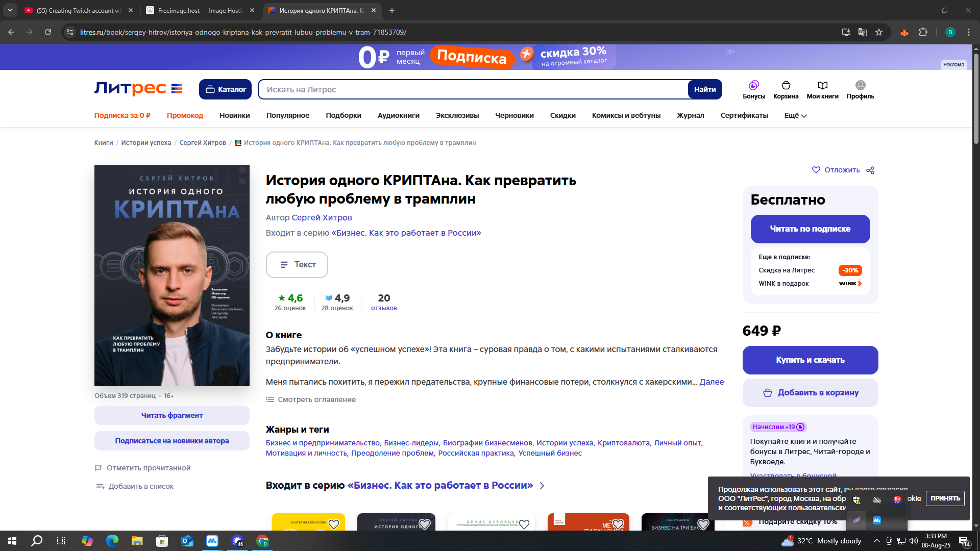Click the book cover image
This screenshot has width=980, height=551.
pyautogui.click(x=172, y=275)
